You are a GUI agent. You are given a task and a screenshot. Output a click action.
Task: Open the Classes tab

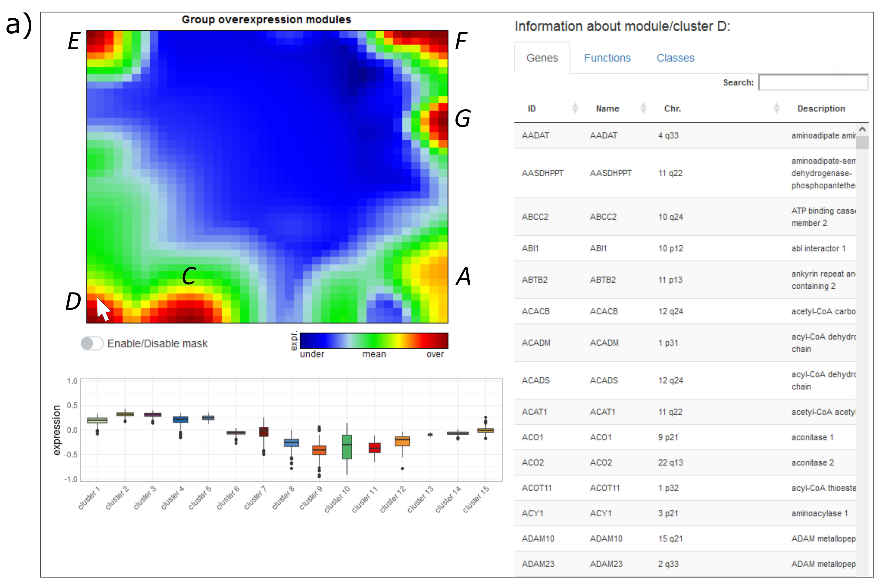(675, 58)
